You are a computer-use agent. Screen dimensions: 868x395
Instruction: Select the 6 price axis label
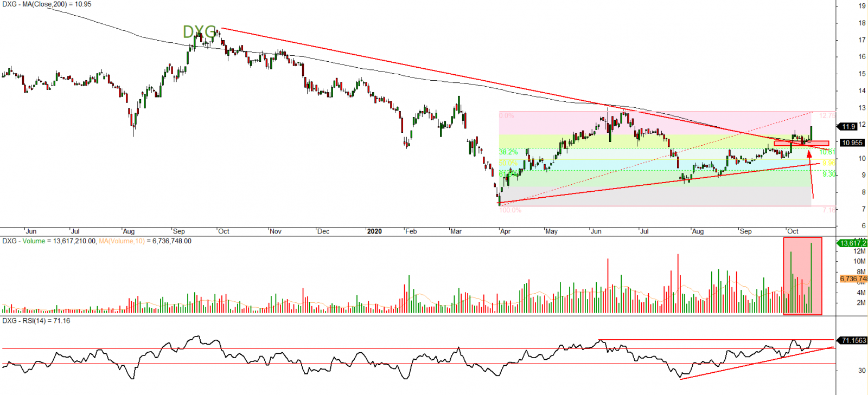(x=864, y=226)
